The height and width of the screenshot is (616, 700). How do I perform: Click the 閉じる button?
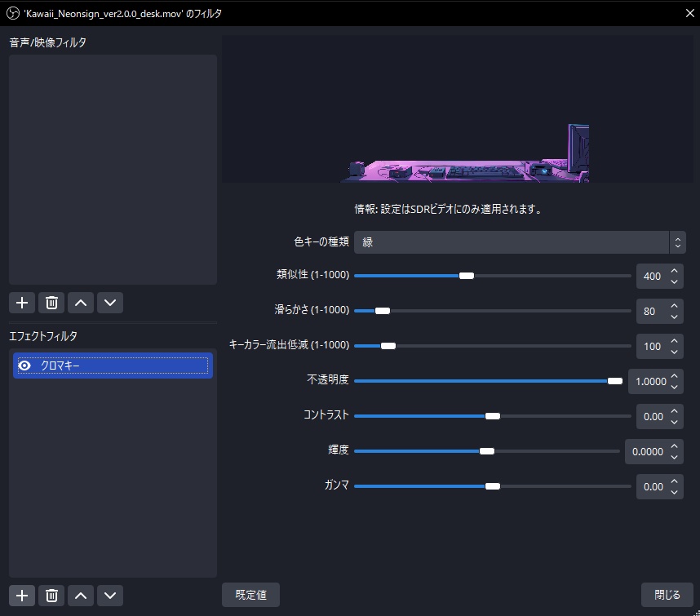(x=667, y=596)
